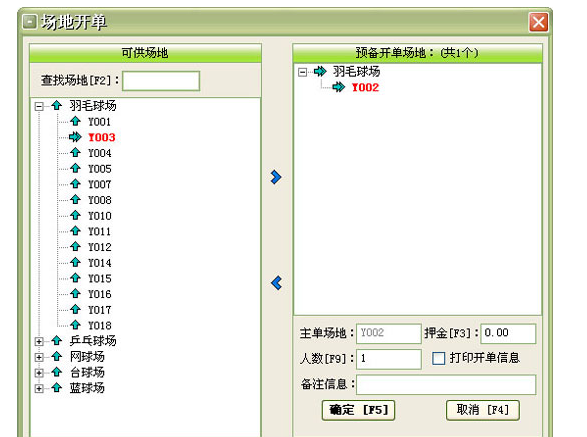This screenshot has height=437, width=587.
Task: Click the 可供场地 panel header
Action: (145, 53)
